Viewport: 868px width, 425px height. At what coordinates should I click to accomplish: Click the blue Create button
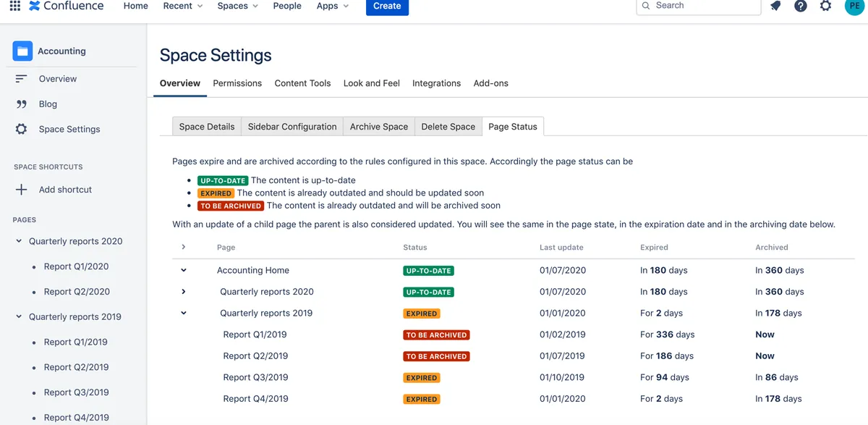(387, 6)
